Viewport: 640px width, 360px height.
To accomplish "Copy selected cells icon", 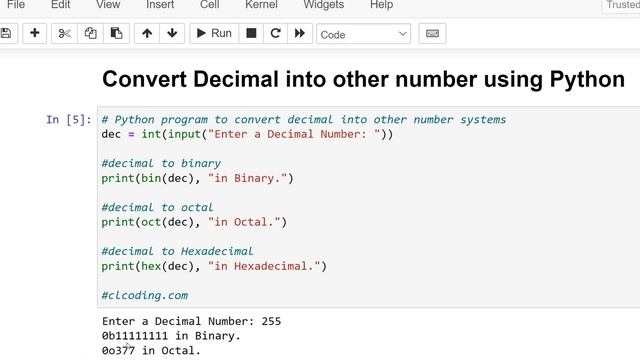I will pos(90,33).
